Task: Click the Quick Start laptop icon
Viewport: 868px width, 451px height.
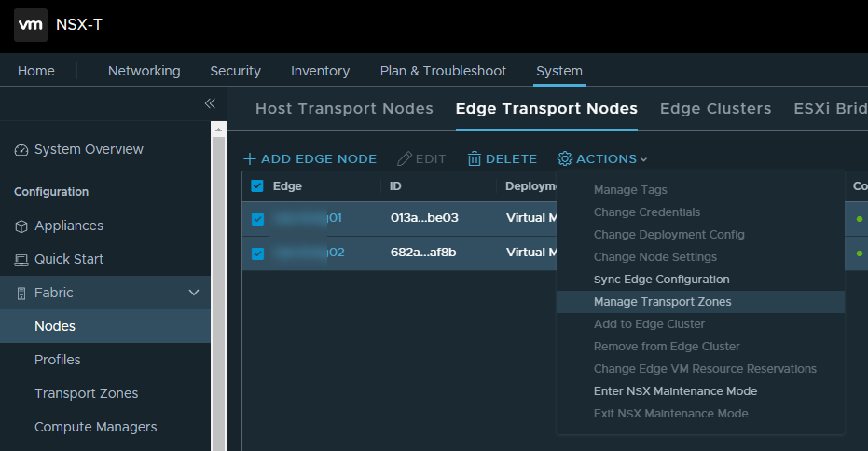Action: click(21, 260)
